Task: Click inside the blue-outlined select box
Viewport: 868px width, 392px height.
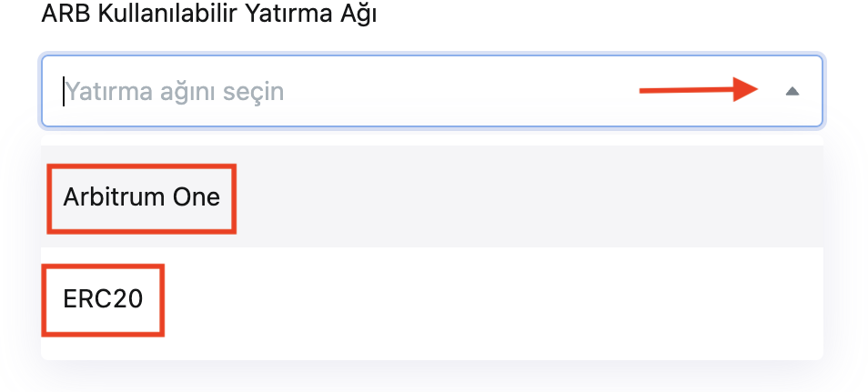Action: point(432,91)
